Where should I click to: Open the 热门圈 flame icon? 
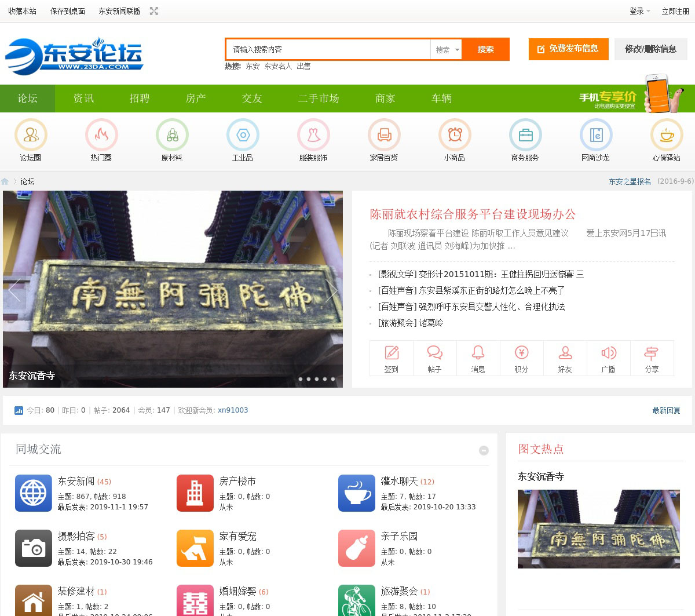101,135
